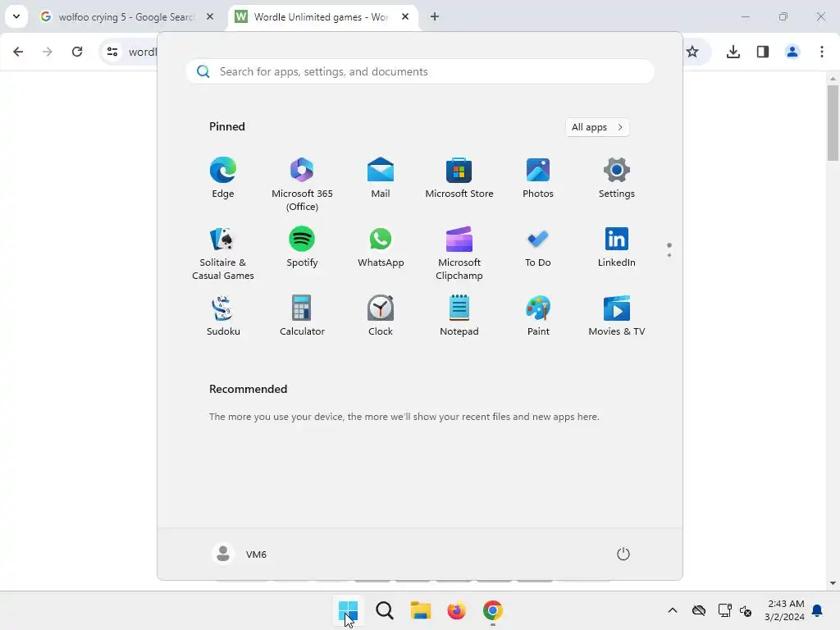
Task: Open a new Chrome tab
Action: [435, 16]
